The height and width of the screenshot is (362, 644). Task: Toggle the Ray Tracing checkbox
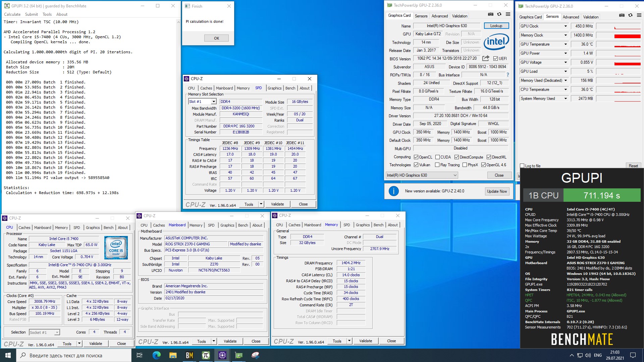(437, 165)
